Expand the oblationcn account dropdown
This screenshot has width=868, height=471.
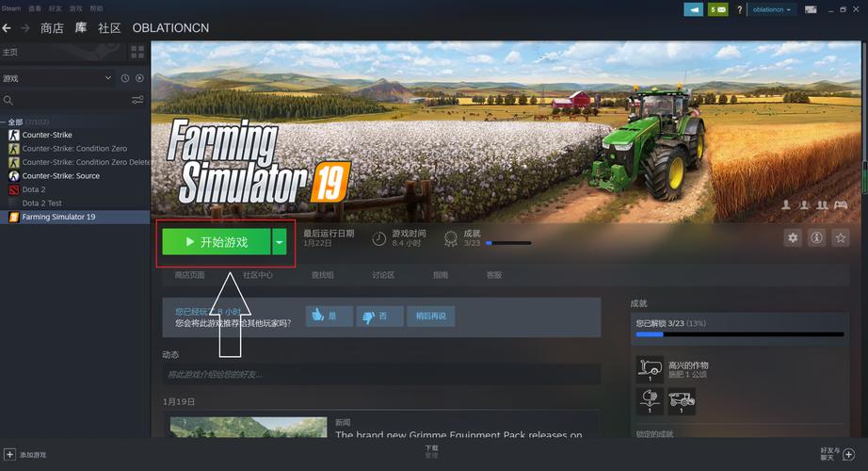(772, 9)
